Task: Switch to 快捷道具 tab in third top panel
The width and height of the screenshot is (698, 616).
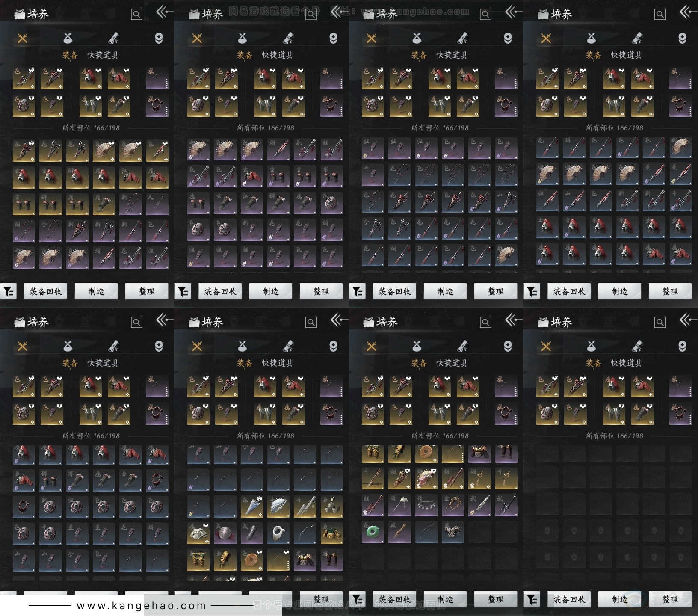Action: coord(452,55)
